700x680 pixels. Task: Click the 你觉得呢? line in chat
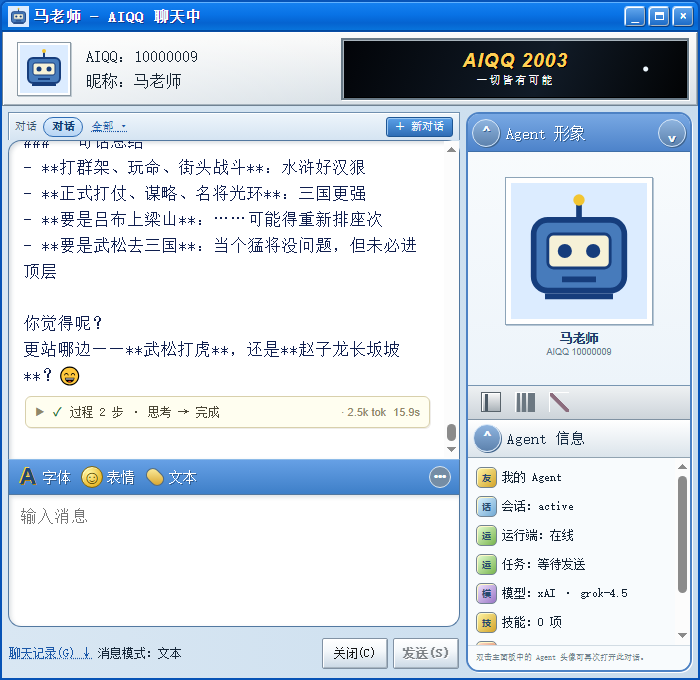pyautogui.click(x=63, y=322)
